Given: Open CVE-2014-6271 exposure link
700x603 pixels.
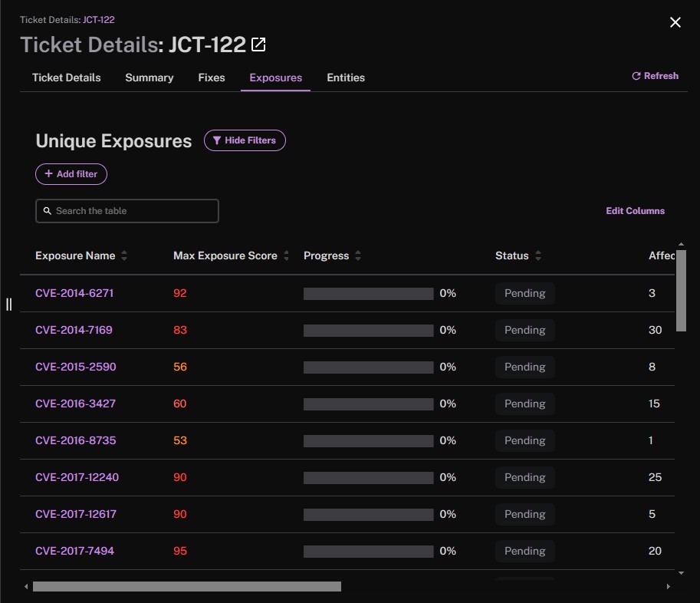Looking at the screenshot, I should pos(74,293).
